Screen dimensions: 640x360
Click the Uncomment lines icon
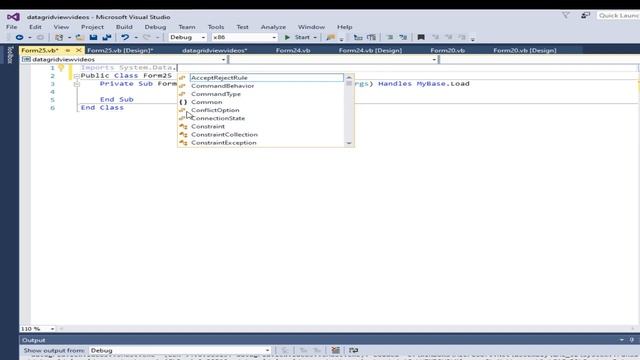coord(403,37)
